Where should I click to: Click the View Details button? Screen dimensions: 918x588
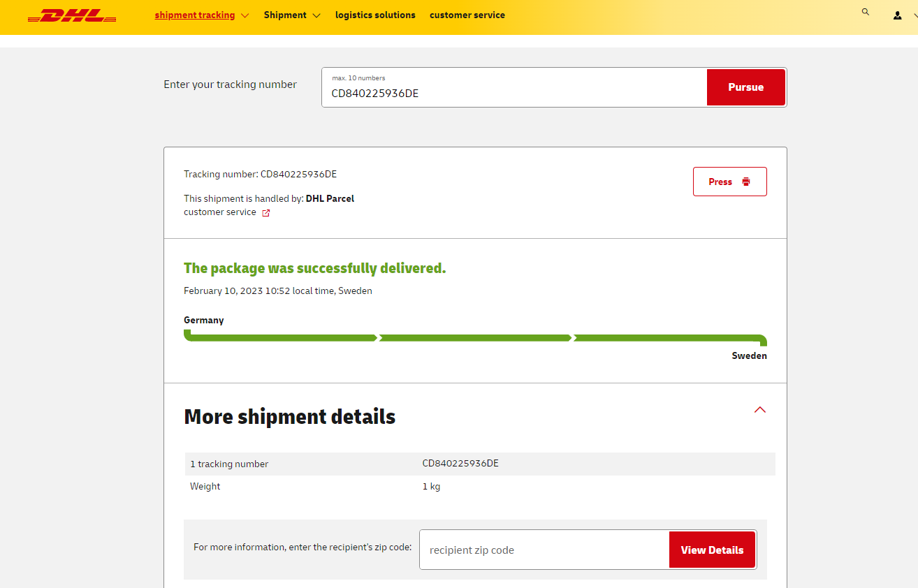tap(712, 550)
